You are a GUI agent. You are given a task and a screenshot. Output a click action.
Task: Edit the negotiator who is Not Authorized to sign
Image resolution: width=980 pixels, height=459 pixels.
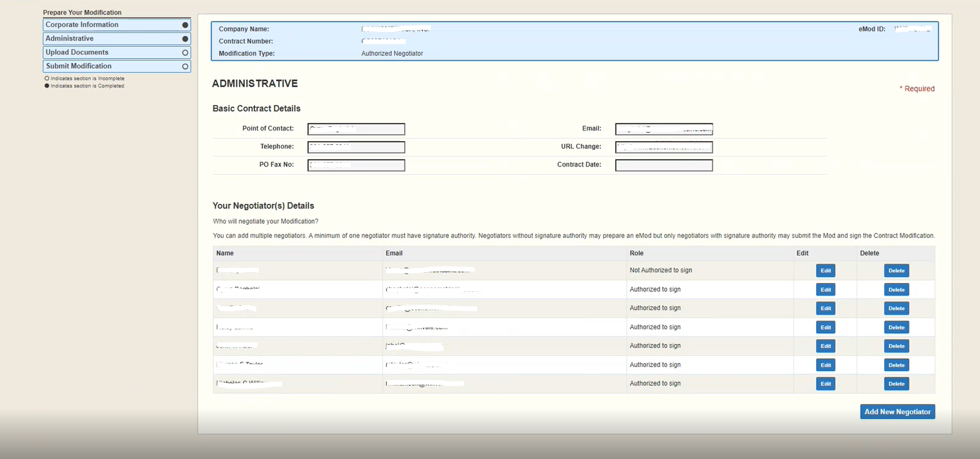pos(825,270)
